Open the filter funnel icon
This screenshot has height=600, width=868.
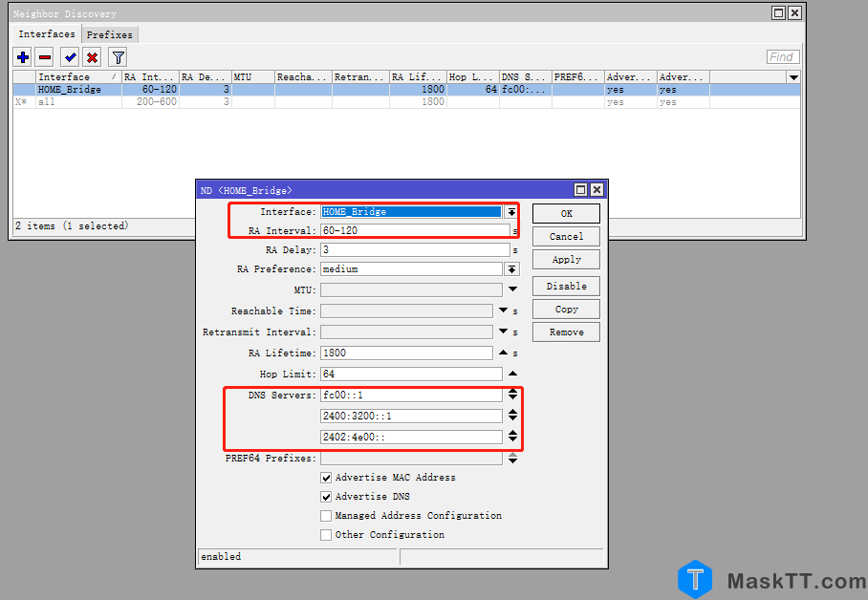pos(118,57)
